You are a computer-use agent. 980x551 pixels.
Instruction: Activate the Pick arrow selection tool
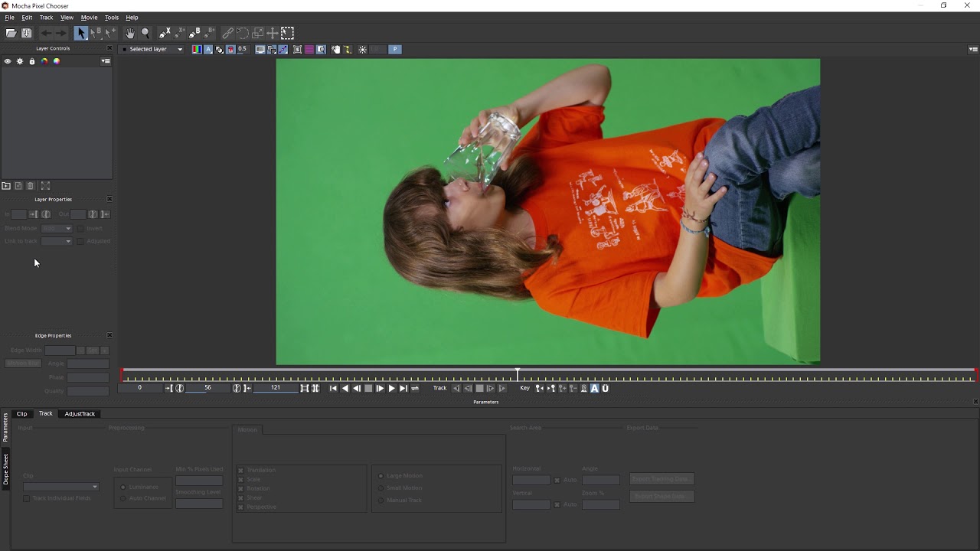80,33
